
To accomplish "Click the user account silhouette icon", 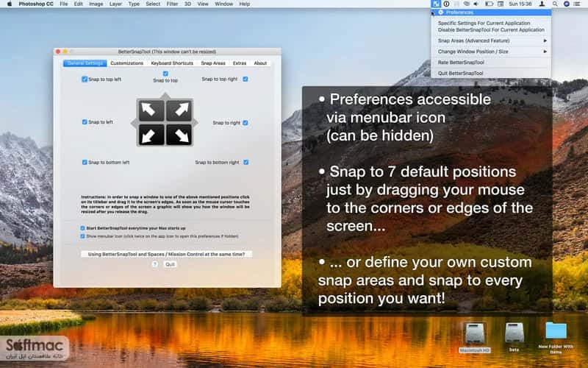I will tap(542, 4).
